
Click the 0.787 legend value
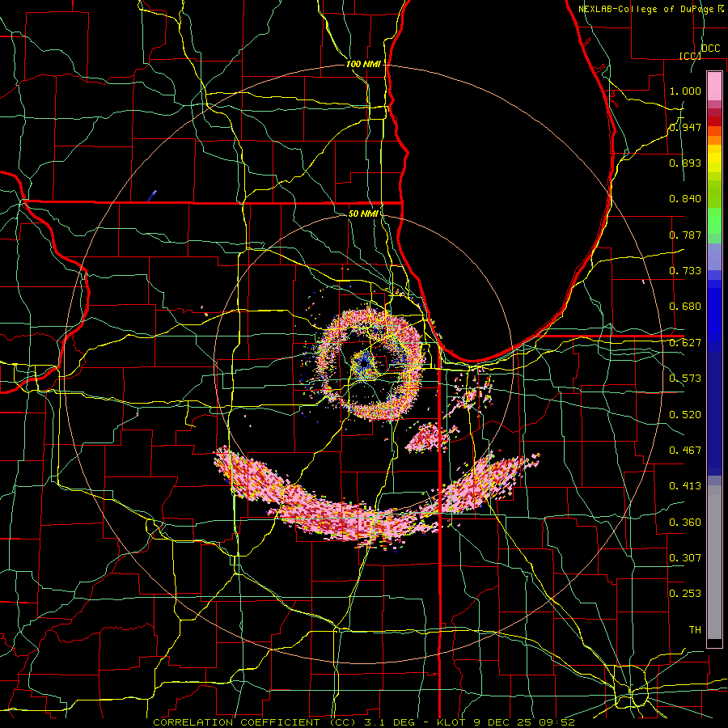pyautogui.click(x=685, y=235)
